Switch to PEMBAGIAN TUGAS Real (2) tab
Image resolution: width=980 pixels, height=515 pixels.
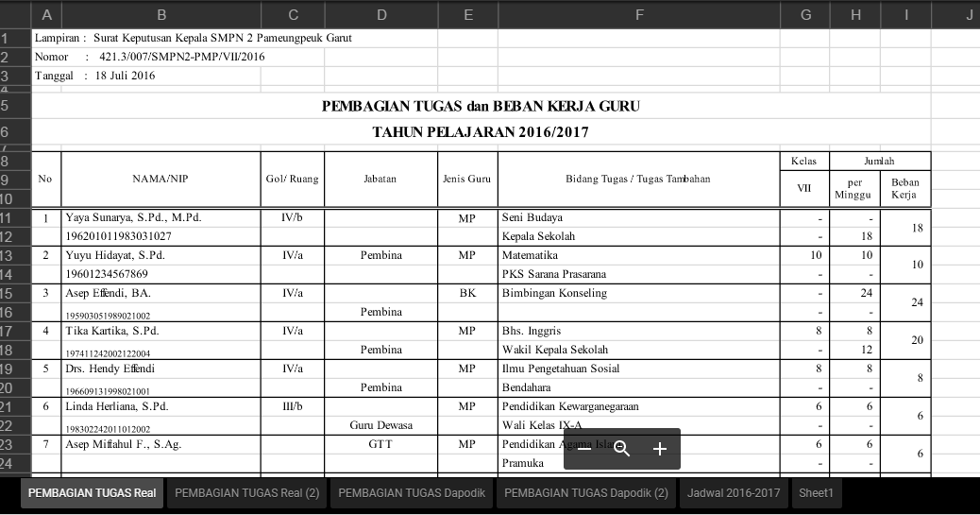tap(246, 493)
